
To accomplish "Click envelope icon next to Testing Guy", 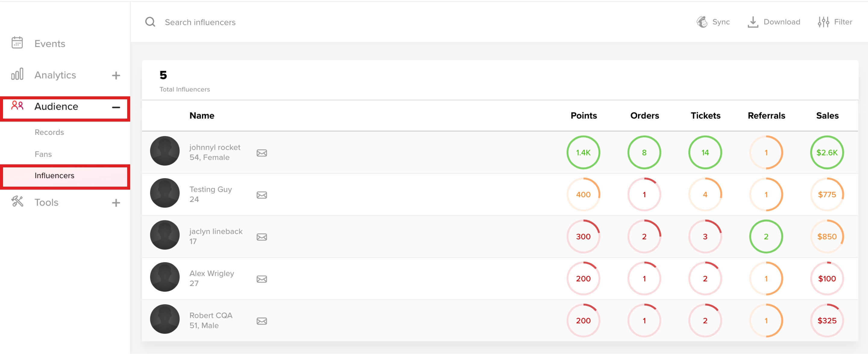I will click(262, 195).
